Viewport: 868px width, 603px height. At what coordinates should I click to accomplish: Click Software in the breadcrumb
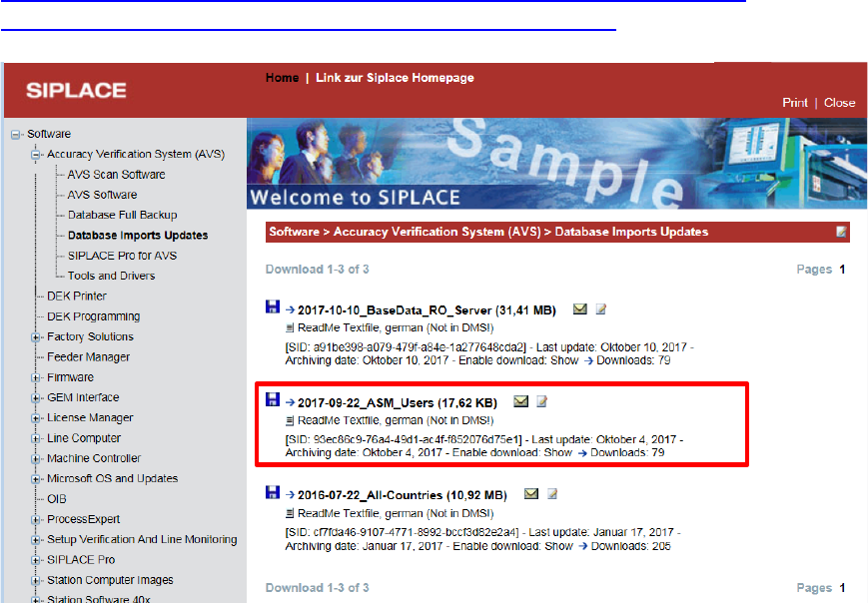(294, 232)
